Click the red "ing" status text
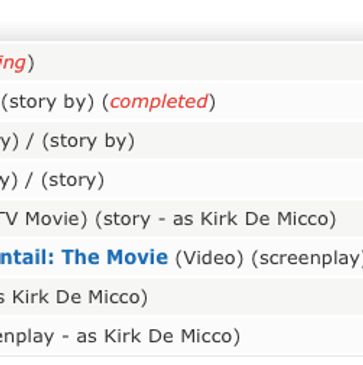Screen dimensions: 363x365 click(x=13, y=63)
